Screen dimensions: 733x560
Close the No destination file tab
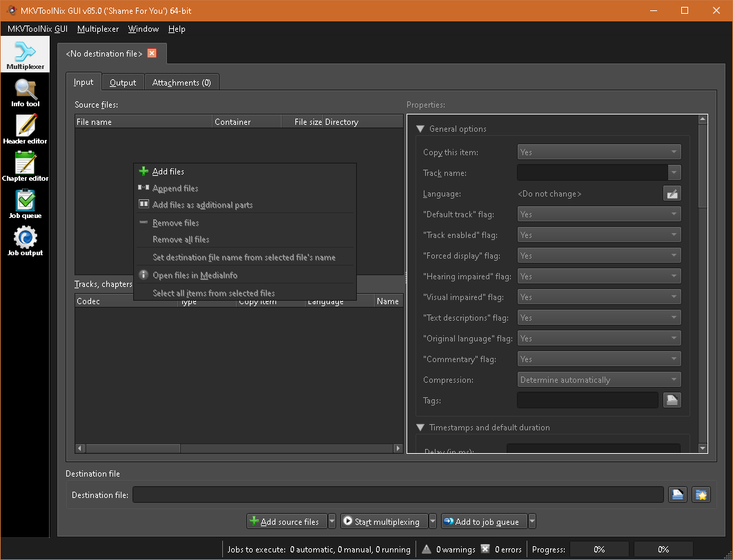tap(152, 53)
